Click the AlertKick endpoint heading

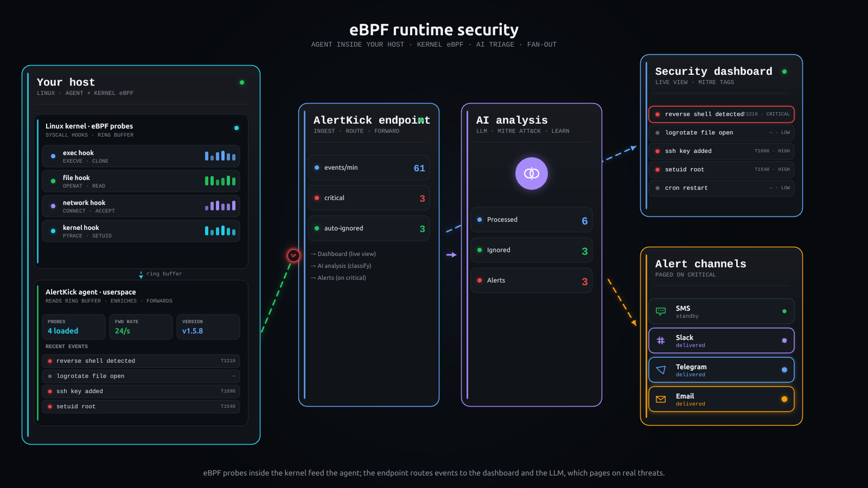pos(372,120)
